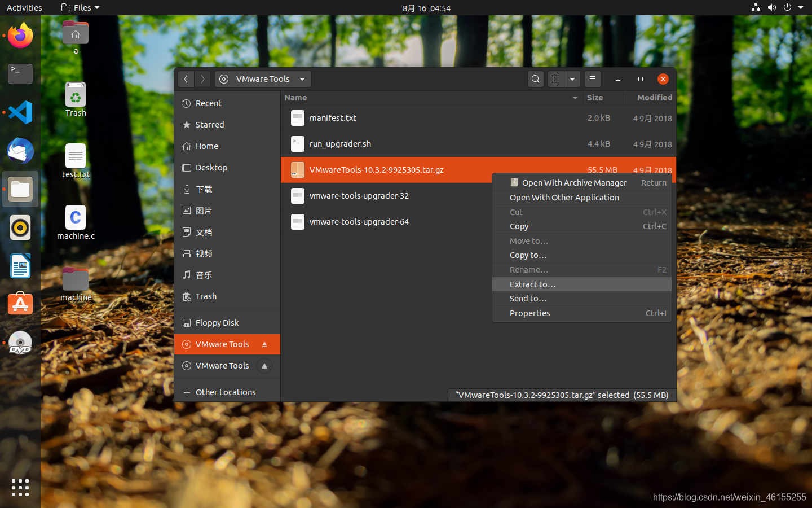Click the manifest.txt file icon
The height and width of the screenshot is (508, 812).
click(x=298, y=118)
